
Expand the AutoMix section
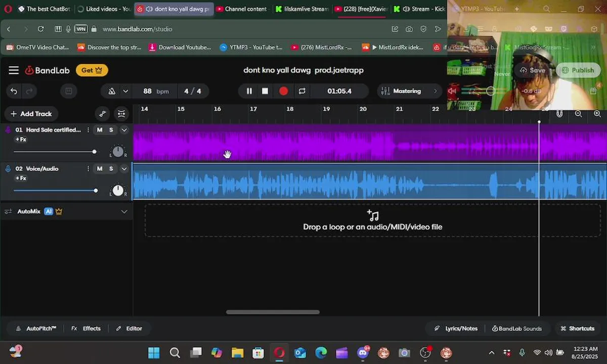124,211
